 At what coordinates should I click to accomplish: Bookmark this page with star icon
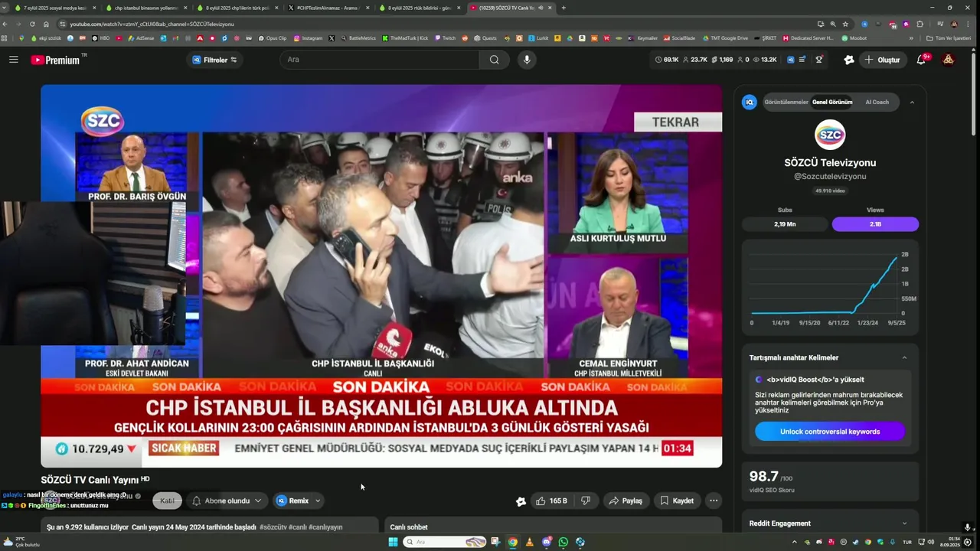(x=845, y=24)
